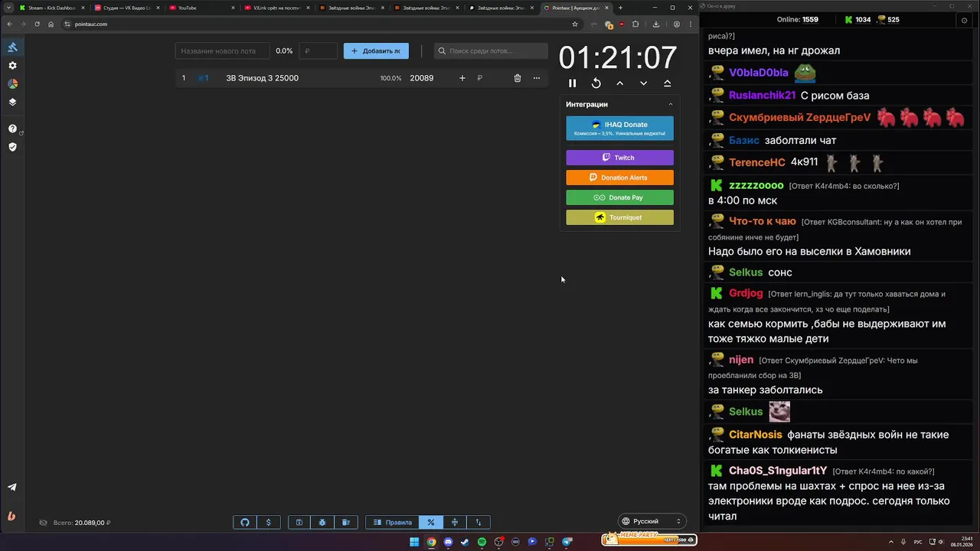Open the tab search dropdown arrow
The image size is (980, 551).
(x=8, y=8)
